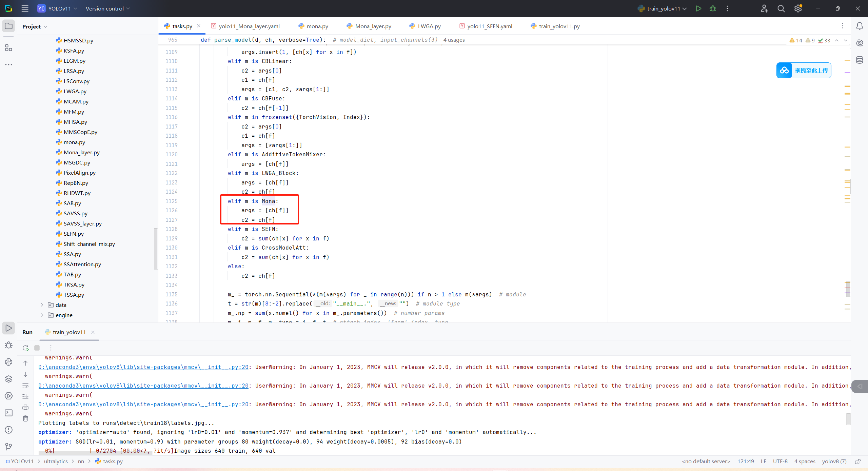Open the Search Everywhere magnifier
This screenshot has height=471, width=868.
pyautogui.click(x=781, y=8)
